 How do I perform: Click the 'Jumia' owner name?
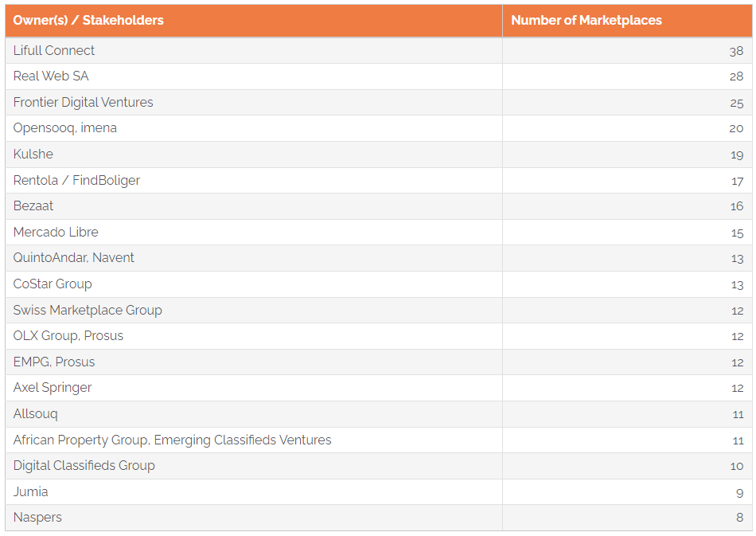(x=31, y=491)
